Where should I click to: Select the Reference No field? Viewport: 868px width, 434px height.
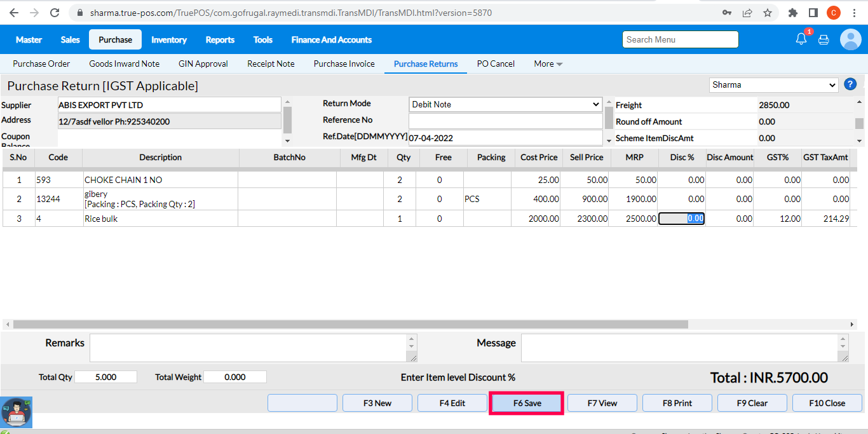pos(505,121)
